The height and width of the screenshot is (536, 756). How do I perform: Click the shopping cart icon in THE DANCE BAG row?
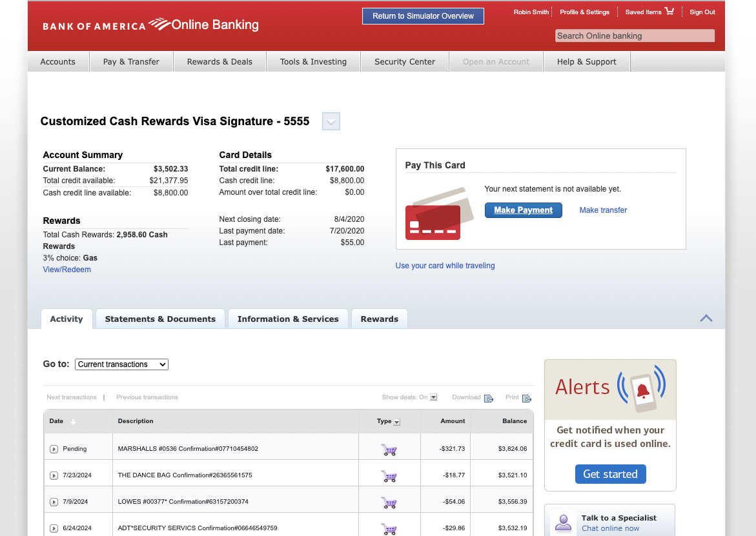pyautogui.click(x=389, y=476)
